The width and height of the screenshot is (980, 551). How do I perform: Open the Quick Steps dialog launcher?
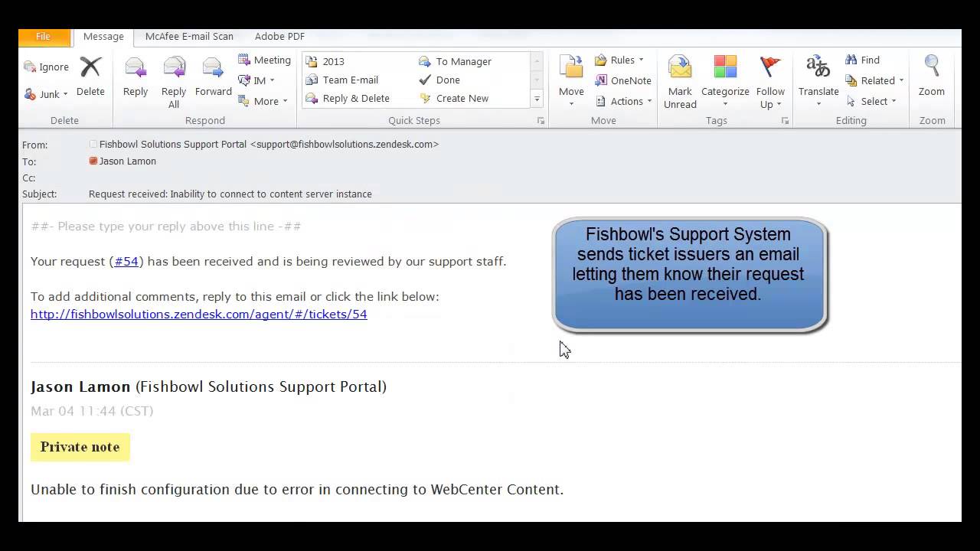pos(541,121)
